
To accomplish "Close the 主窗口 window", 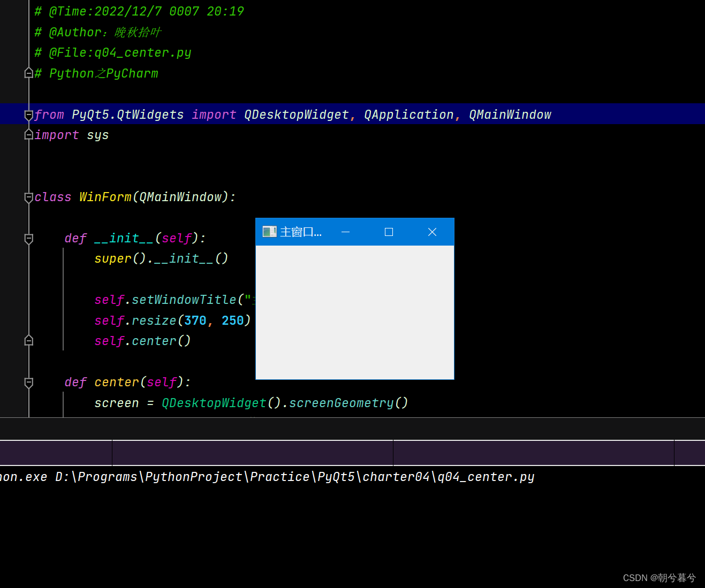I will coord(432,231).
